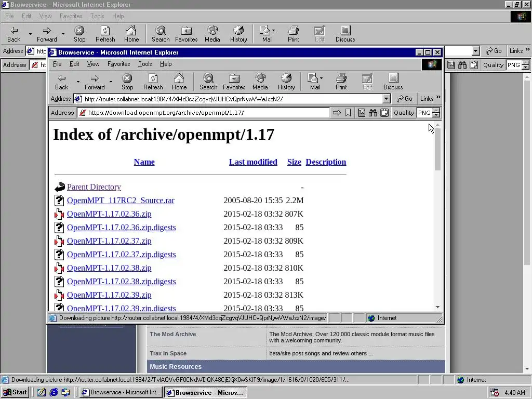Click Discuss in the front window toolbar

(x=393, y=82)
